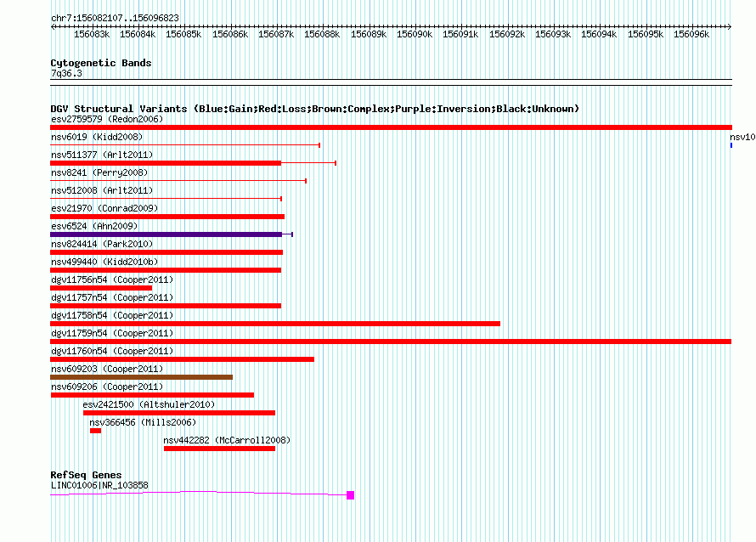Select the nsv6019 (Kidd2008) label
The width and height of the screenshot is (756, 542).
click(x=97, y=137)
